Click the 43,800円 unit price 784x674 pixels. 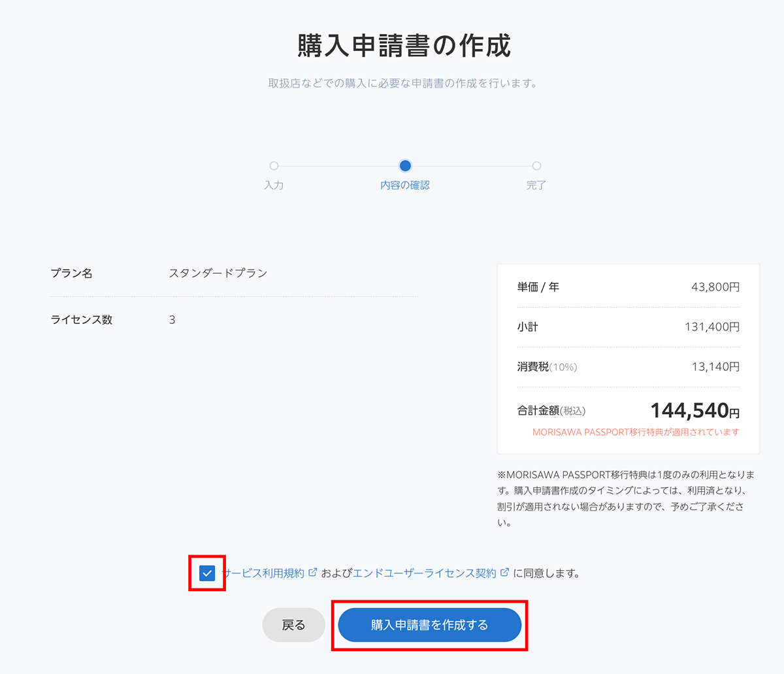click(715, 287)
